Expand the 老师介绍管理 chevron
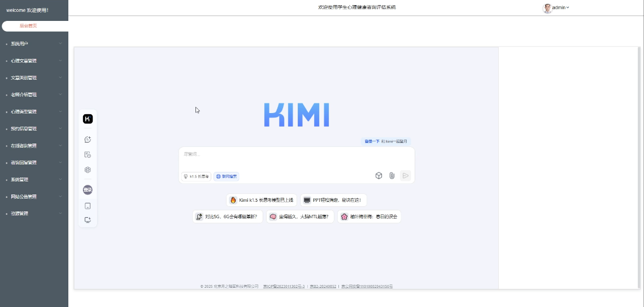The height and width of the screenshot is (307, 644). click(x=60, y=94)
